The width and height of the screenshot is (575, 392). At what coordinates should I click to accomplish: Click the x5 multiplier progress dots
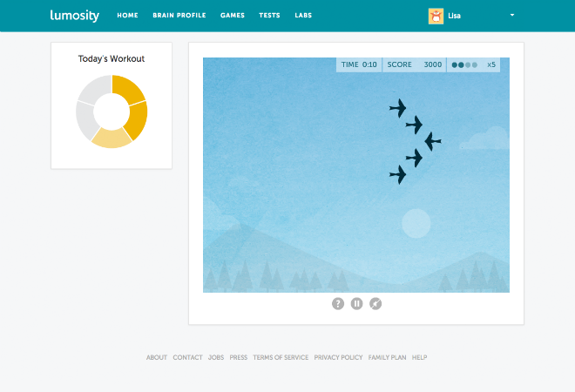464,64
